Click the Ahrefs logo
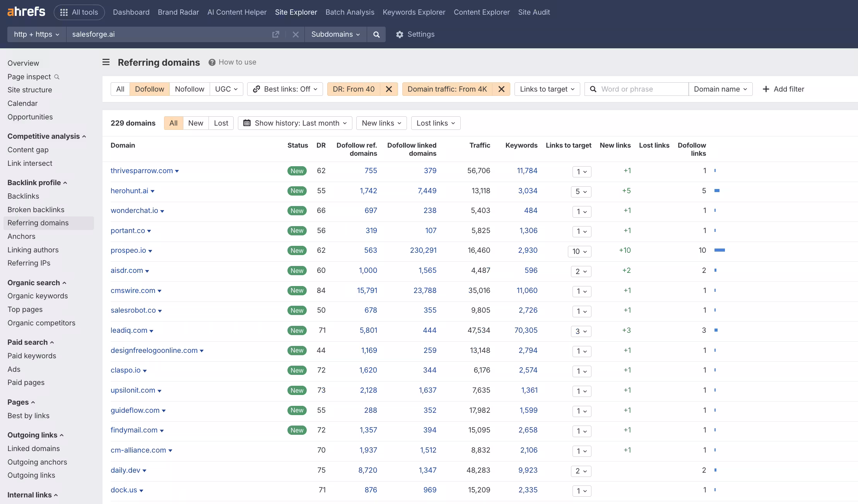The width and height of the screenshot is (858, 504). click(x=26, y=12)
